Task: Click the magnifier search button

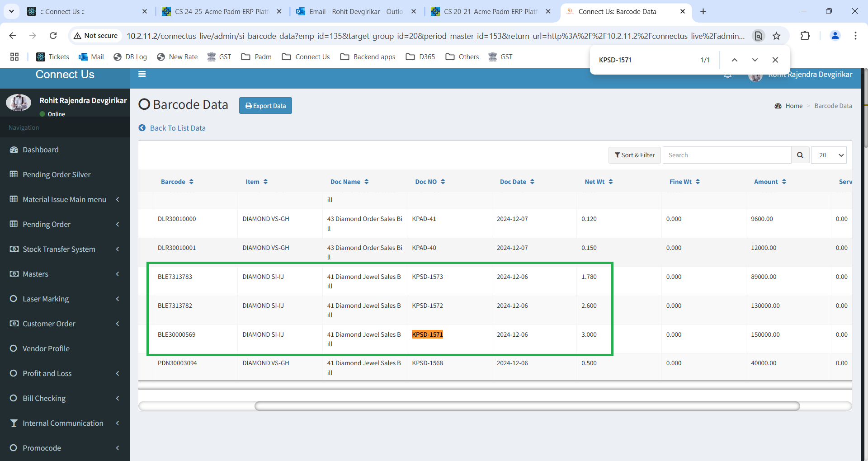Action: (x=800, y=155)
